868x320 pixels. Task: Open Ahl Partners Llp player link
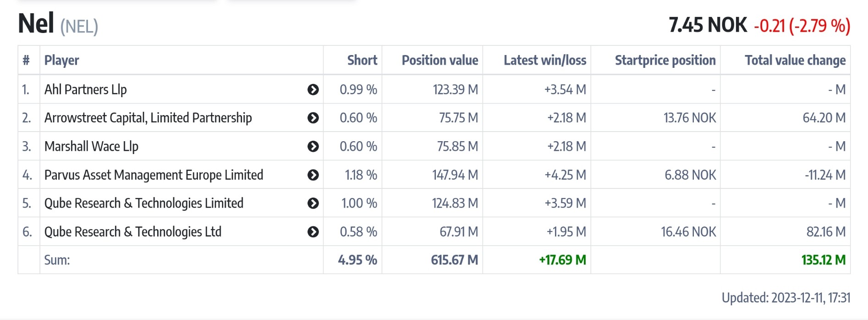click(86, 89)
